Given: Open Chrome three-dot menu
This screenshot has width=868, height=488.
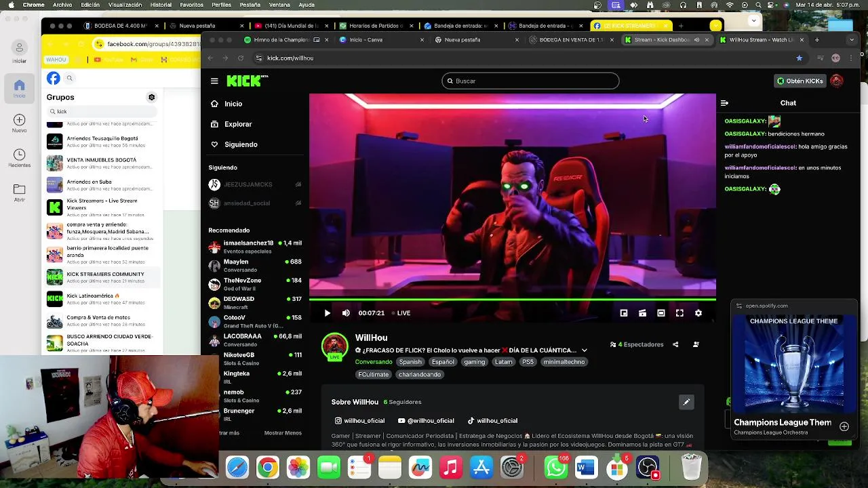Looking at the screenshot, I should (852, 58).
